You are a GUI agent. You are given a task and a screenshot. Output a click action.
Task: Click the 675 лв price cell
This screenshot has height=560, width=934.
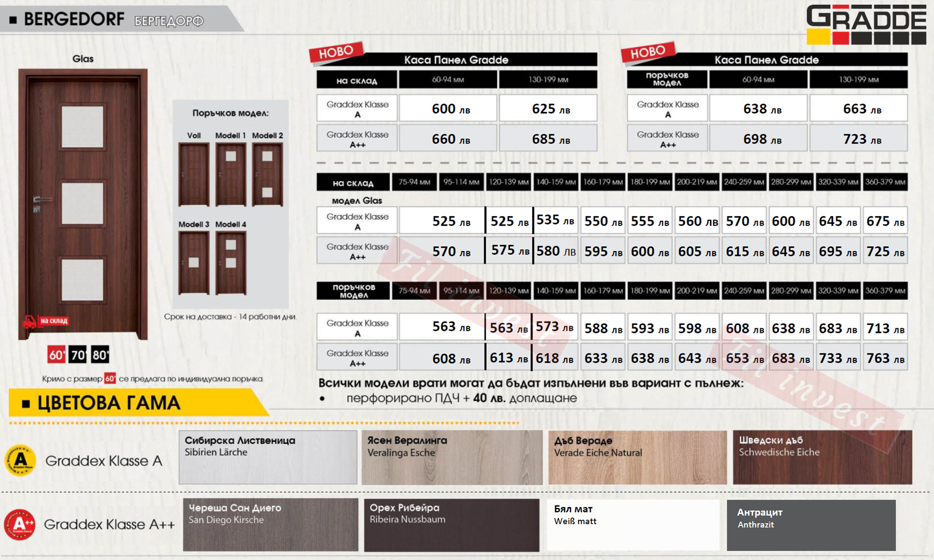point(886,220)
